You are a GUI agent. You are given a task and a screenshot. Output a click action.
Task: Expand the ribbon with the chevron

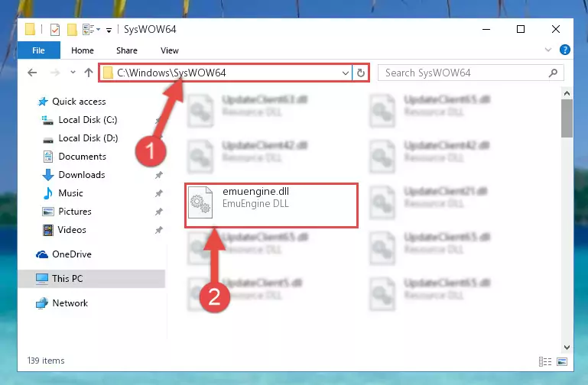pyautogui.click(x=548, y=50)
